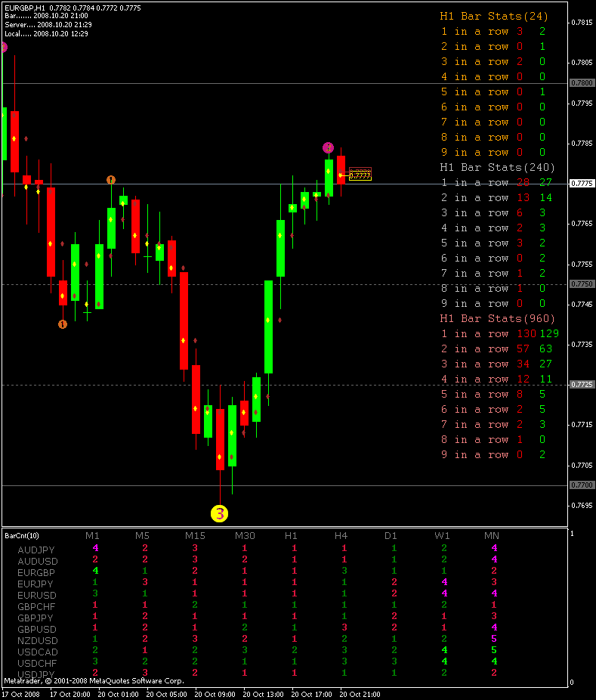Click the MN column header

tap(492, 536)
